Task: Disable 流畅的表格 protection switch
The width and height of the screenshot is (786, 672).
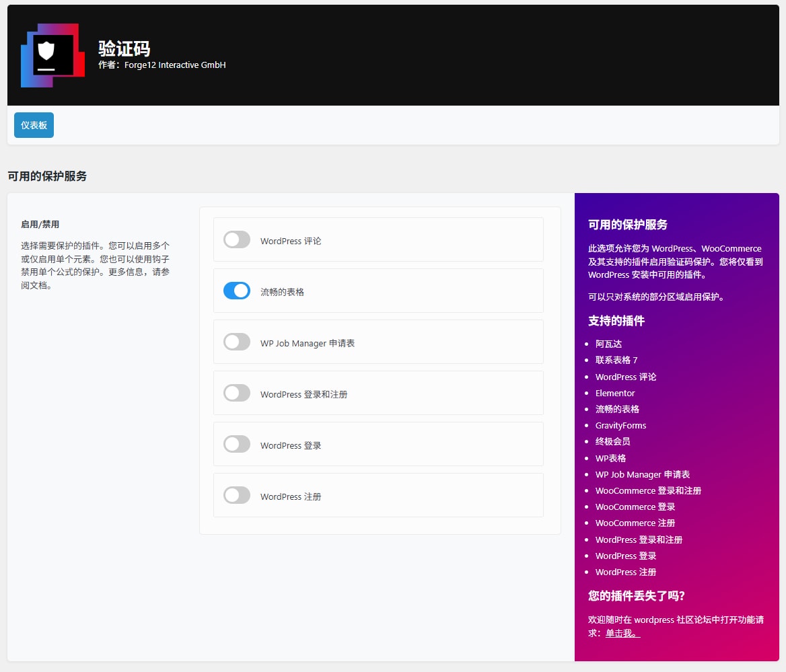Action: point(236,291)
